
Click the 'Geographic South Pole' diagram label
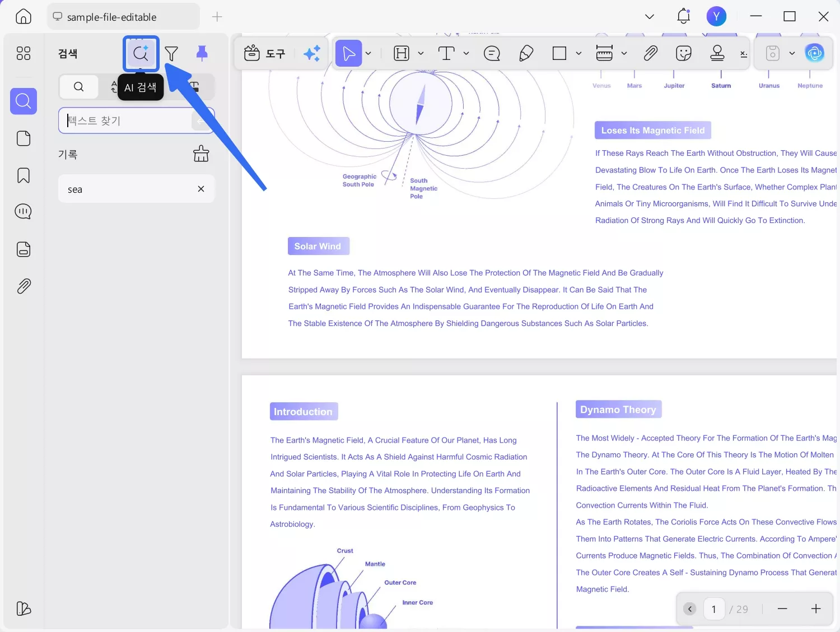click(x=359, y=180)
